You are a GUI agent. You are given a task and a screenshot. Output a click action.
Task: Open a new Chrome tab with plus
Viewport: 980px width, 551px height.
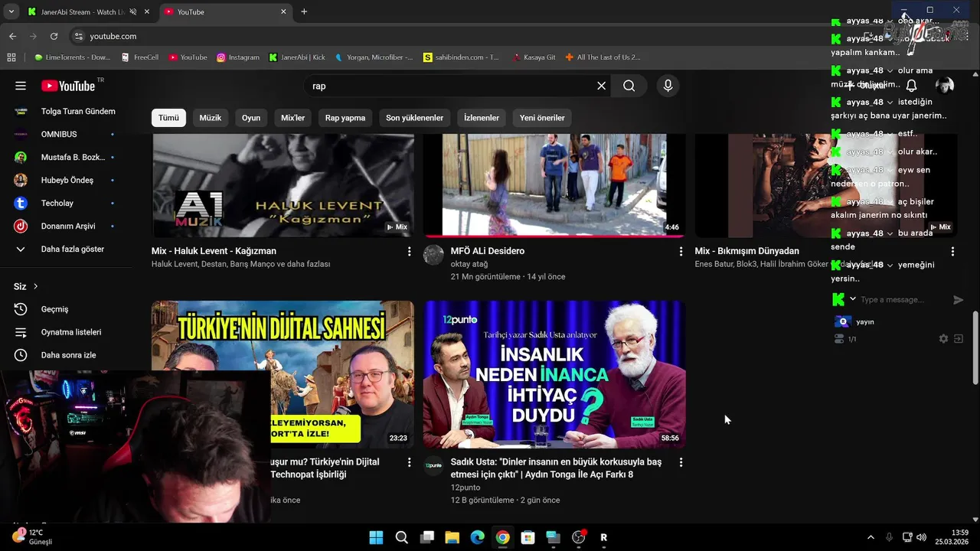pos(304,11)
